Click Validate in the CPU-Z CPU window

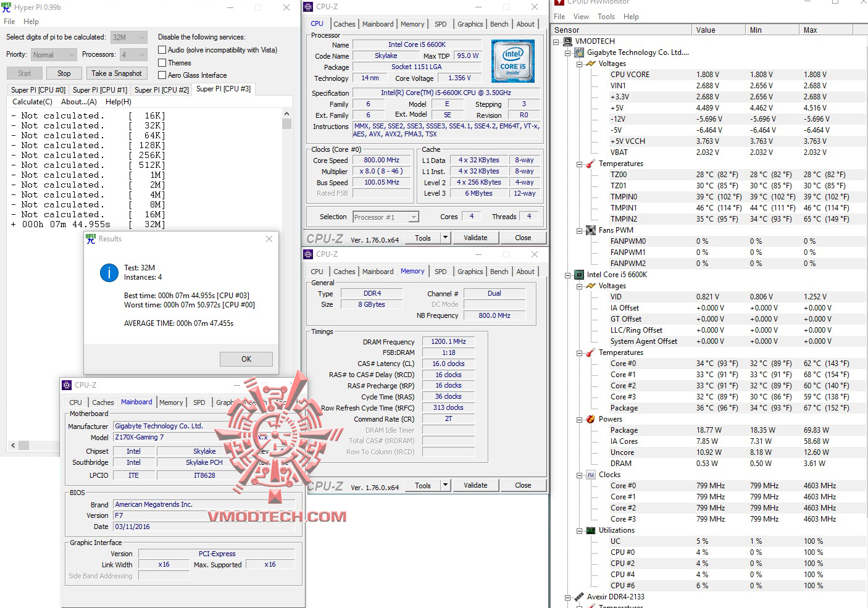475,238
